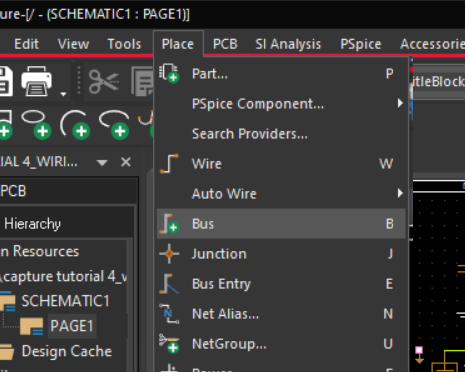The width and height of the screenshot is (465, 372).
Task: Close the project manager panel
Action: click(126, 162)
